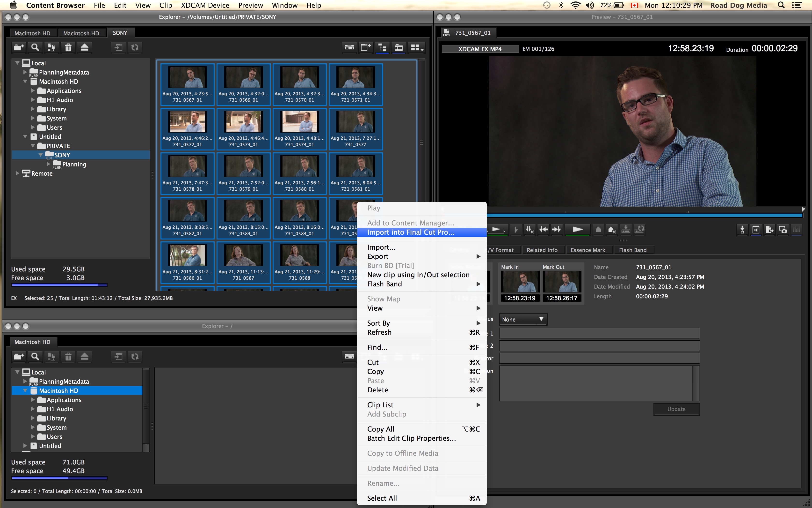Switch to Essence Mark tab
812x508 pixels.
click(588, 250)
